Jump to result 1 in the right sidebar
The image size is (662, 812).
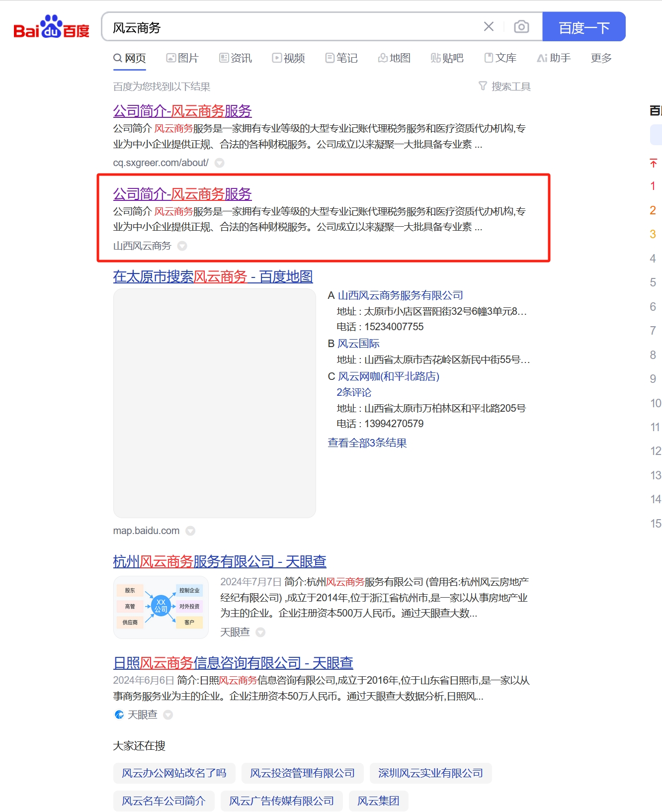tap(653, 186)
